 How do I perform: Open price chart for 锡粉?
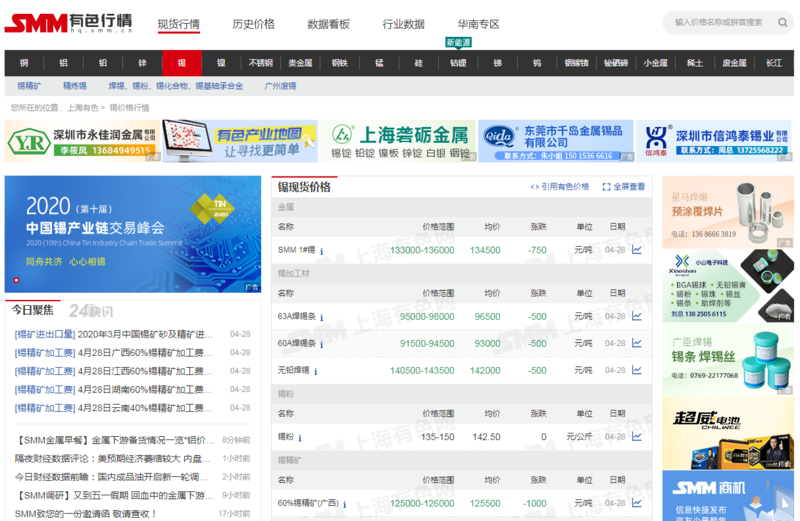(636, 436)
